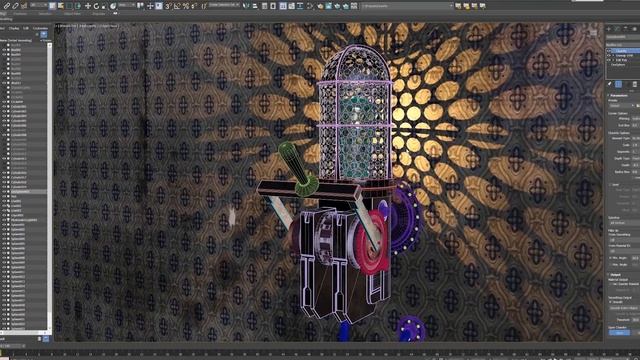This screenshot has width=640, height=360.
Task: Switch to the Motion command panel tab
Action: coord(635,29)
